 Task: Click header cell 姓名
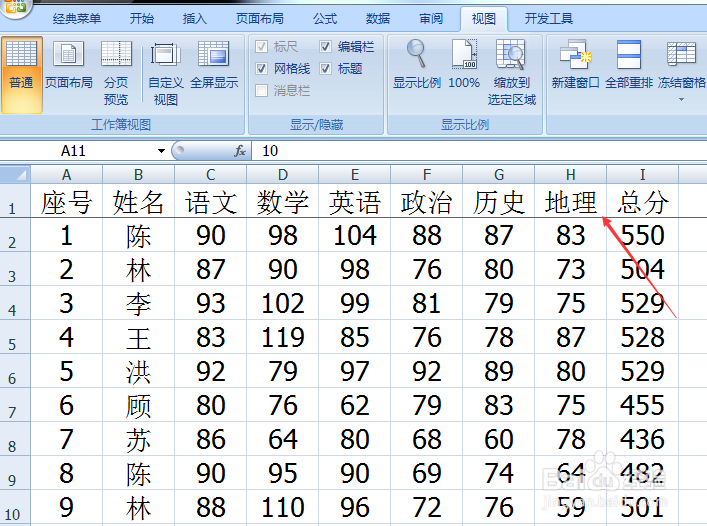tap(138, 201)
